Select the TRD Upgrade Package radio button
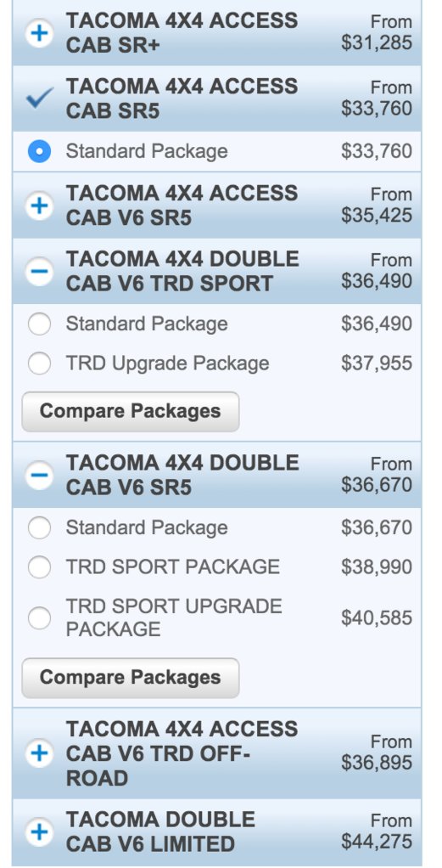The width and height of the screenshot is (442, 868). (x=39, y=364)
